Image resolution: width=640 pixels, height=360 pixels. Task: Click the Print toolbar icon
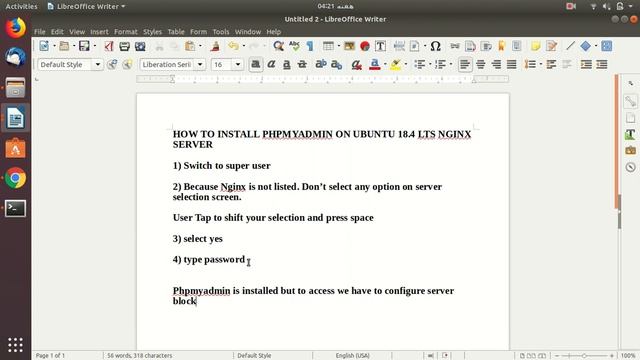click(124, 46)
